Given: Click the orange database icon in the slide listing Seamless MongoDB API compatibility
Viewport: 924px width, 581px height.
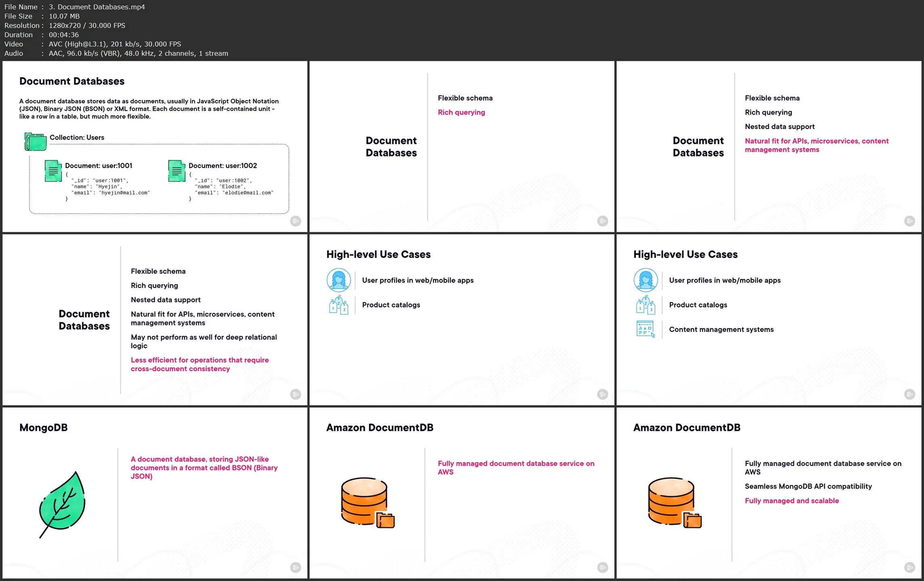Looking at the screenshot, I should click(x=675, y=503).
